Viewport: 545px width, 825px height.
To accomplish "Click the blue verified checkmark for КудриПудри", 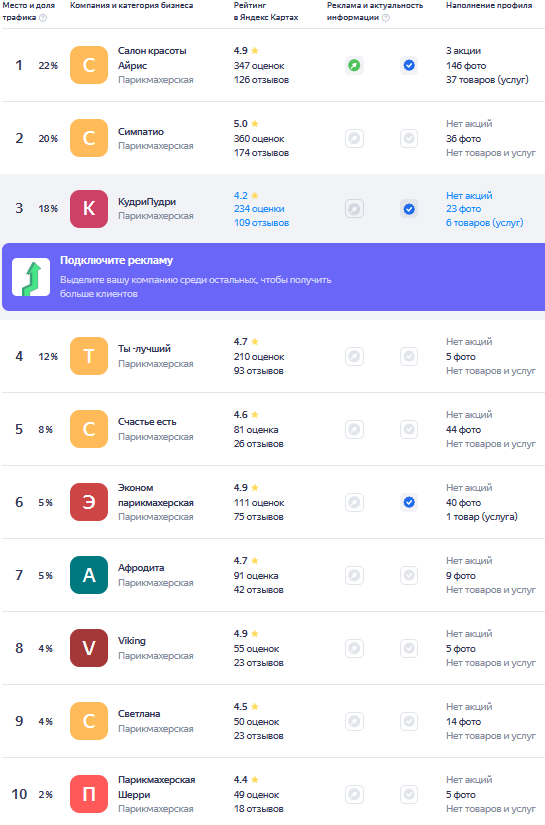I will point(409,209).
